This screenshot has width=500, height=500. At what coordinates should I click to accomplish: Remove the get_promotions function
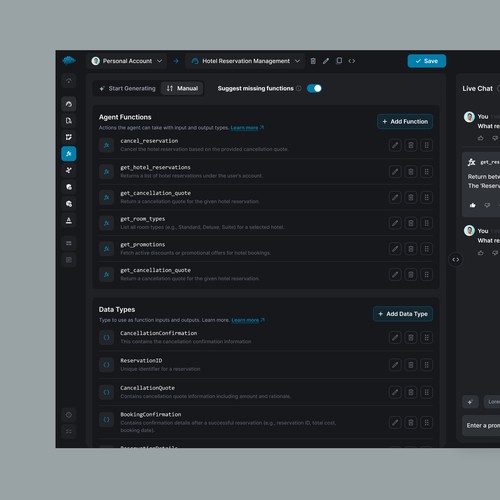click(x=411, y=249)
